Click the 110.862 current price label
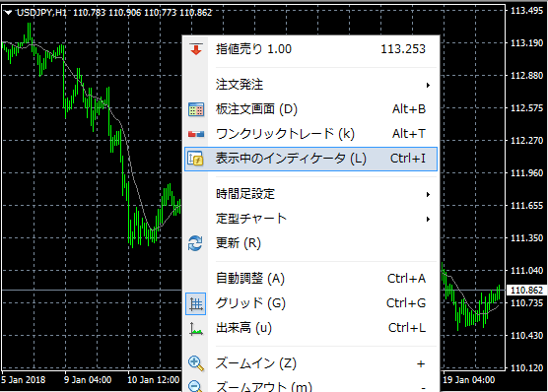This screenshot has height=392, width=548. pyautogui.click(x=526, y=290)
